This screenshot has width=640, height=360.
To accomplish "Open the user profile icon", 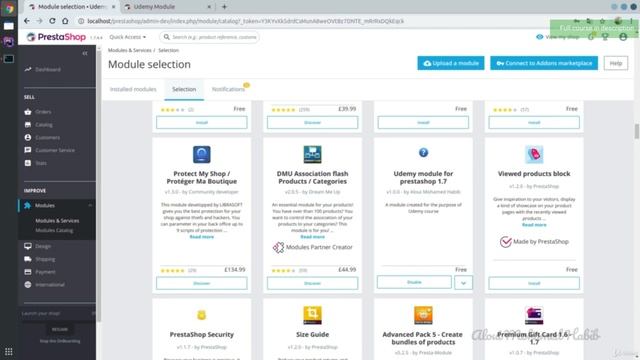I will click(623, 37).
